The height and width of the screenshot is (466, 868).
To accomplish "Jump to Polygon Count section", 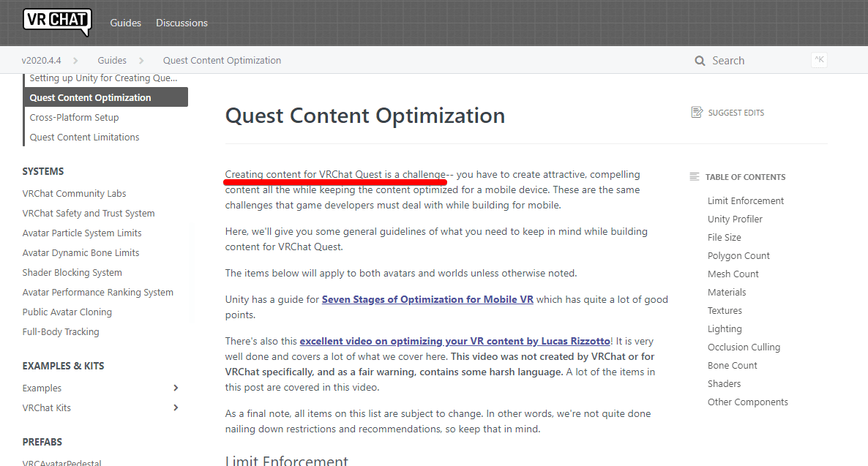I will (x=738, y=256).
